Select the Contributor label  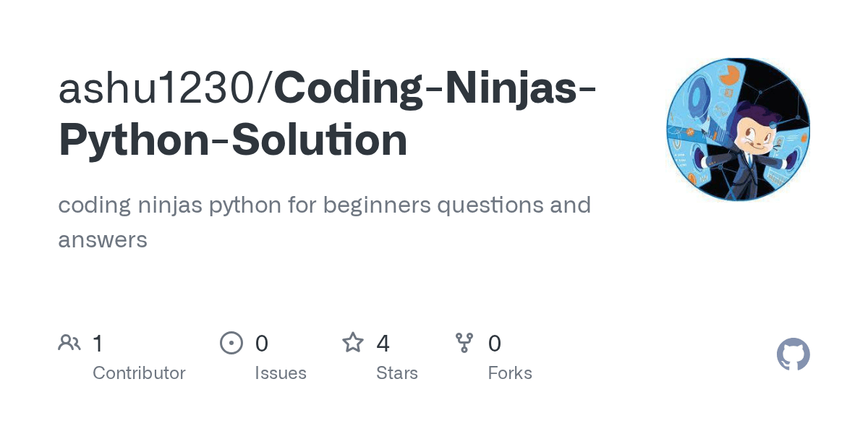pyautogui.click(x=139, y=373)
